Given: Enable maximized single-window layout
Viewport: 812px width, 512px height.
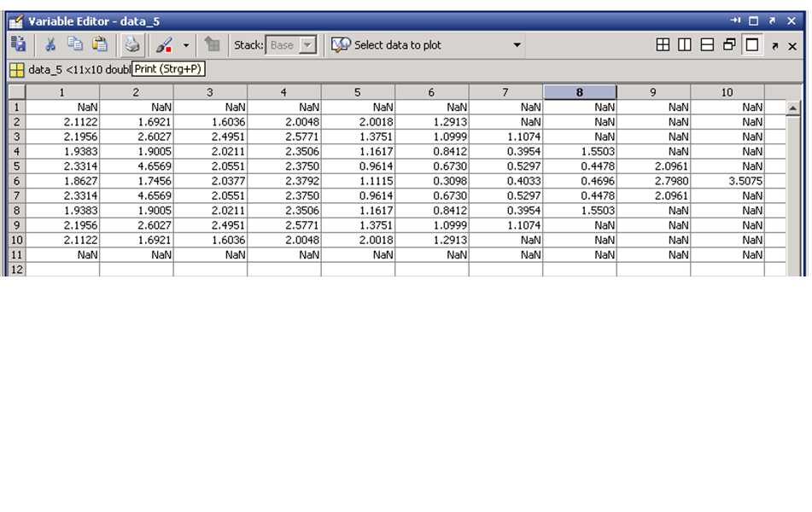Looking at the screenshot, I should click(x=751, y=45).
